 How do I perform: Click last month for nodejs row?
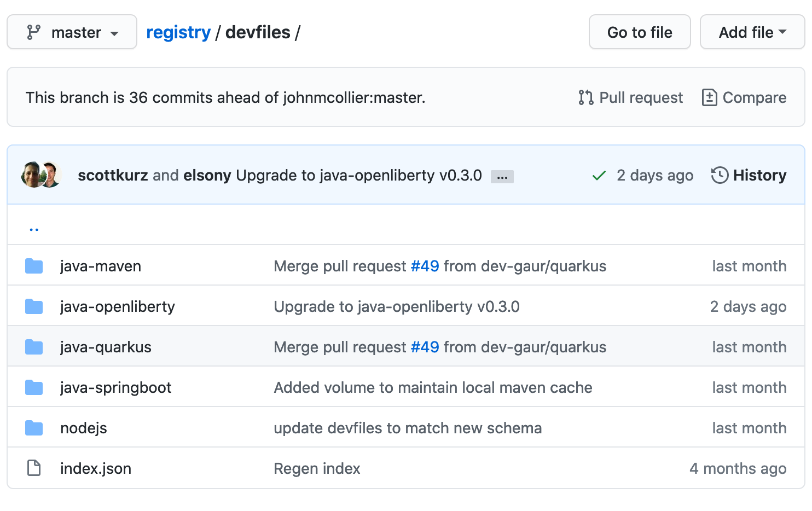pyautogui.click(x=749, y=428)
